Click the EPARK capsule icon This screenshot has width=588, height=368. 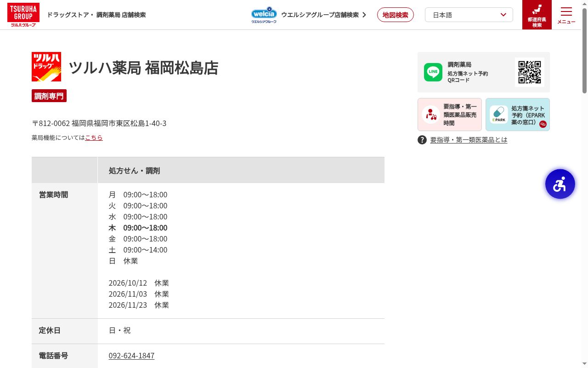(x=498, y=115)
